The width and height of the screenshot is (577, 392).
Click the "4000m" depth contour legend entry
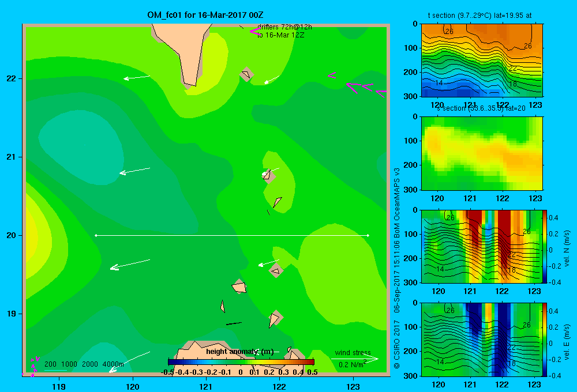click(x=113, y=364)
